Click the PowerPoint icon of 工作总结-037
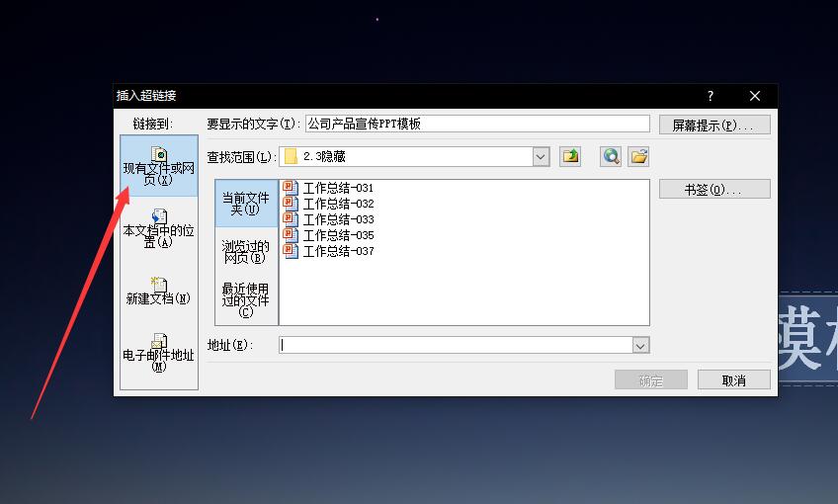838x504 pixels. pos(291,251)
